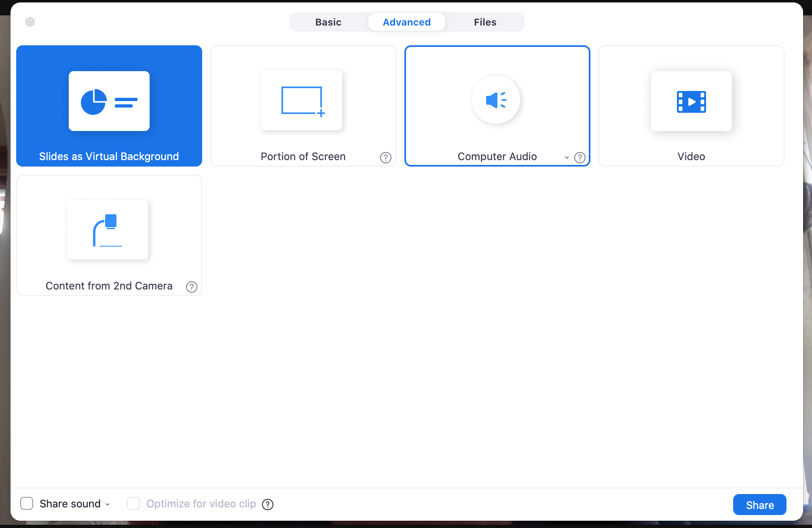Viewport: 812px width, 528px height.
Task: Expand the Computer Audio dropdown chevron
Action: 567,158
